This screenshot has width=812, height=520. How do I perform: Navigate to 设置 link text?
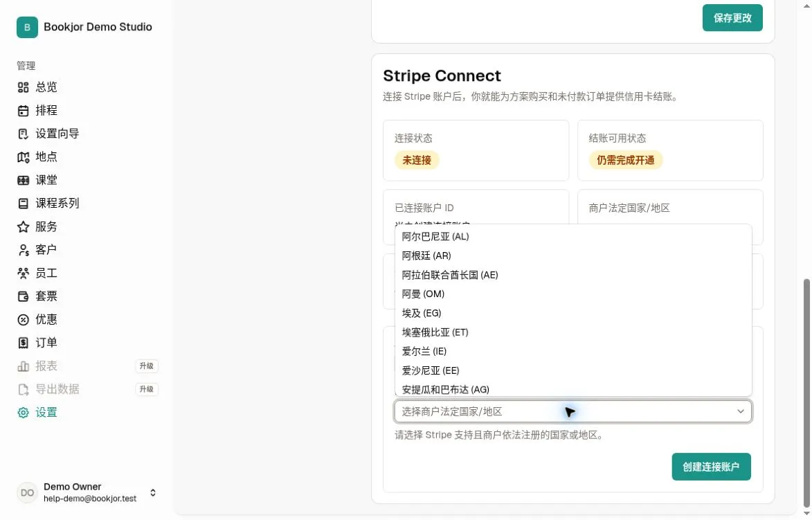[46, 413]
